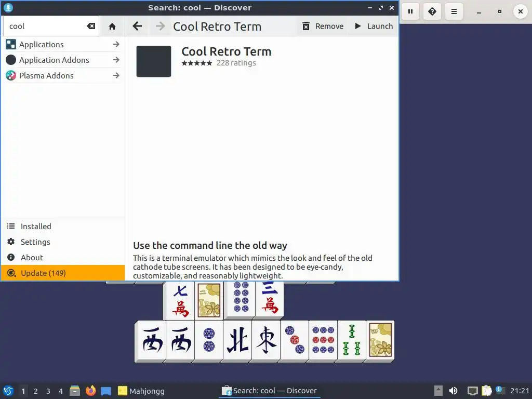Click the Installed list icon
The height and width of the screenshot is (399, 532).
pos(11,227)
